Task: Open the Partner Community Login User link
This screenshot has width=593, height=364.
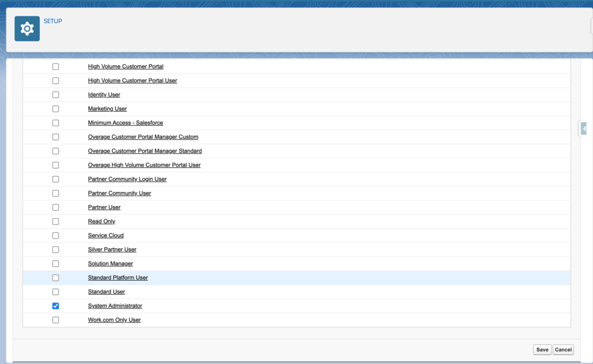Action: pyautogui.click(x=127, y=179)
